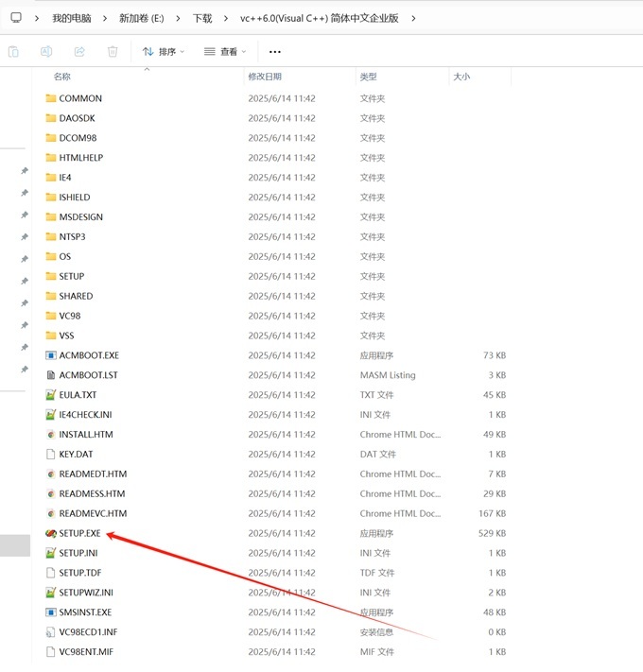
Task: Select SETUP.TDF file icon
Action: [51, 573]
